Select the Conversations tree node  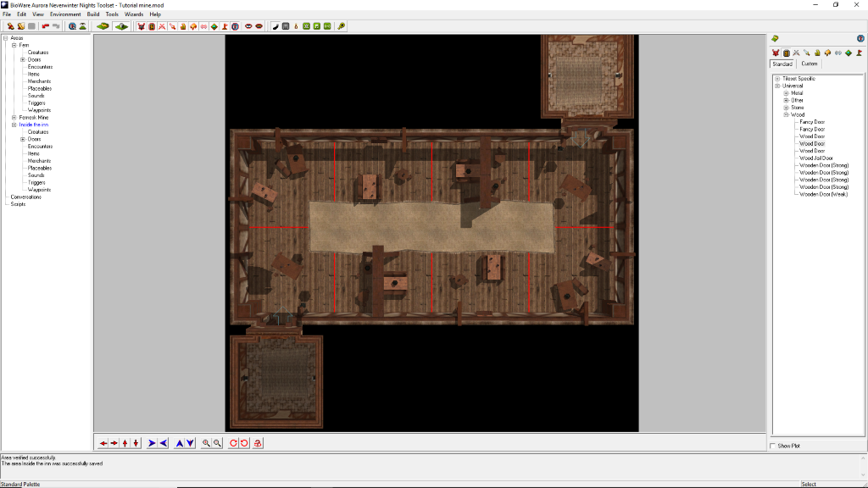tap(25, 197)
